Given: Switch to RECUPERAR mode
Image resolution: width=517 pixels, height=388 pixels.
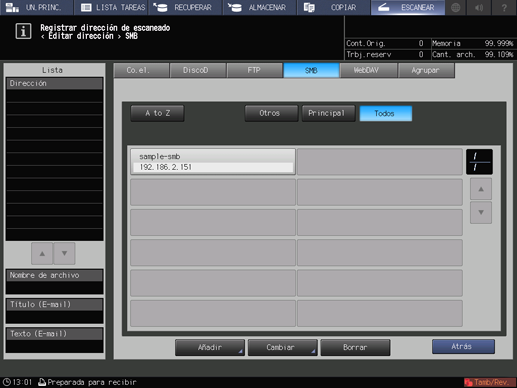Looking at the screenshot, I should [x=185, y=7].
